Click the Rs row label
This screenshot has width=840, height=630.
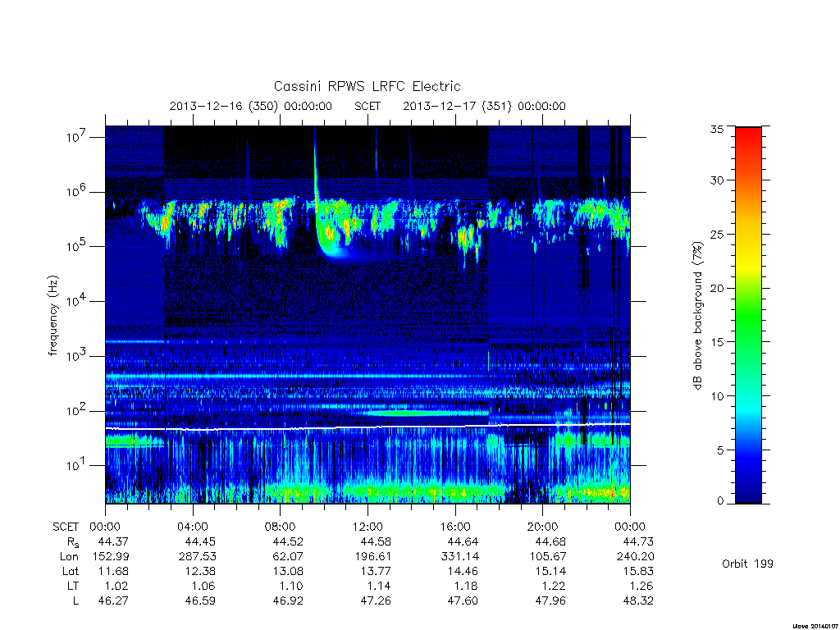[73, 542]
